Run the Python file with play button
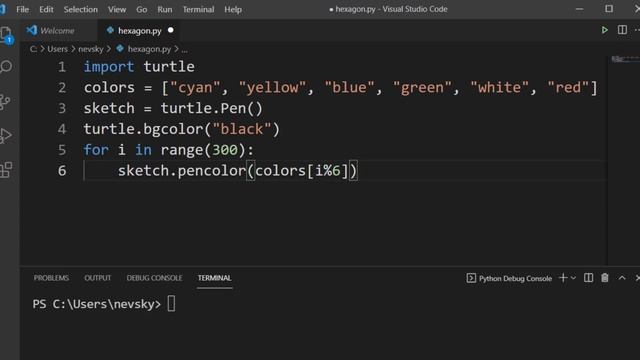 click(x=604, y=30)
